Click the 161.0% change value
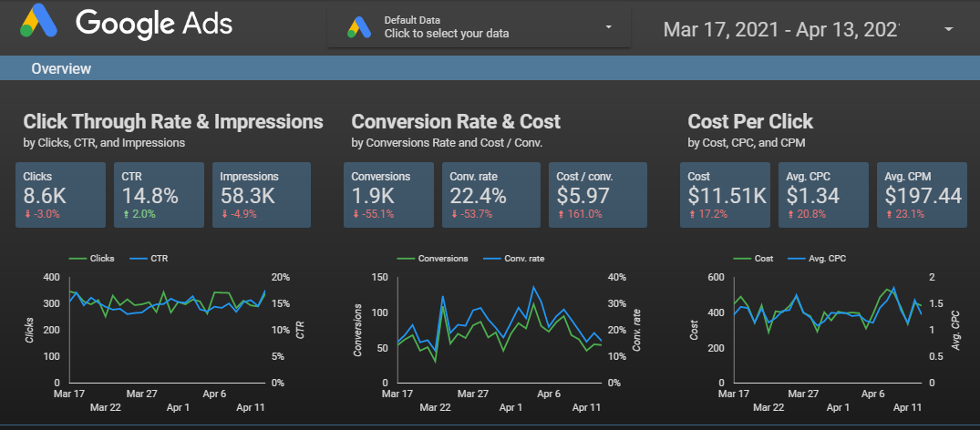The image size is (980, 430). click(x=583, y=214)
